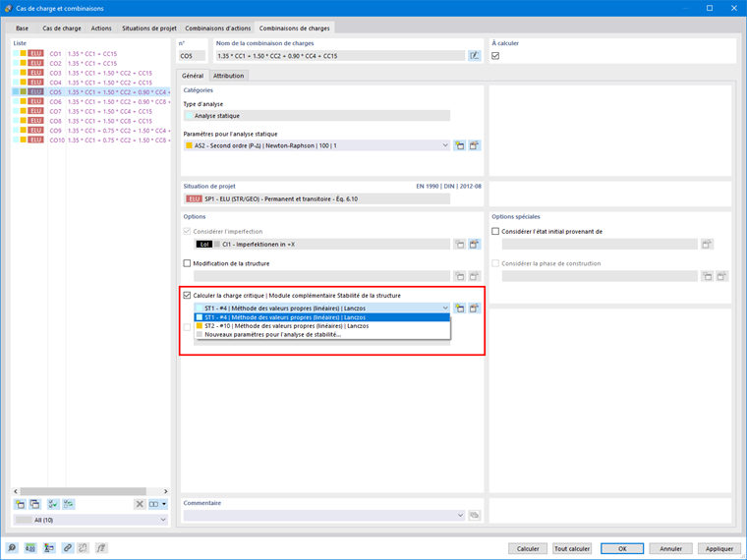Toggle Considérer la phase de construction checkbox

tap(495, 263)
